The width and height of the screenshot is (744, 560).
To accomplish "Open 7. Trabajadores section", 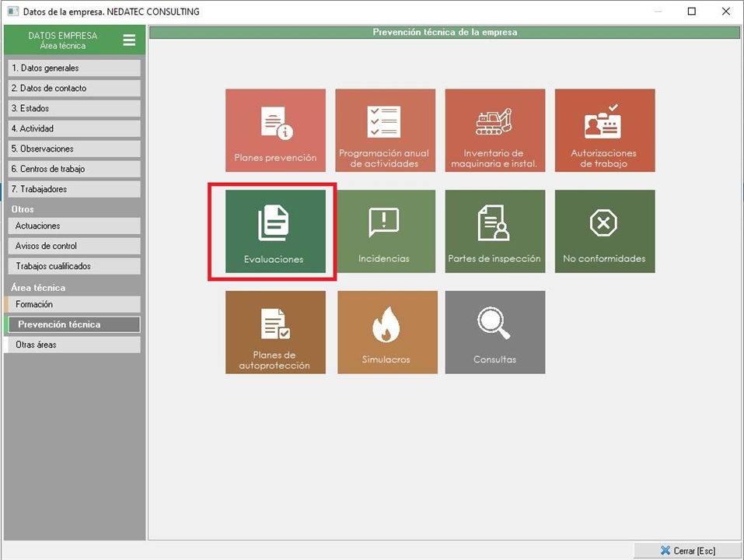I will coord(73,189).
